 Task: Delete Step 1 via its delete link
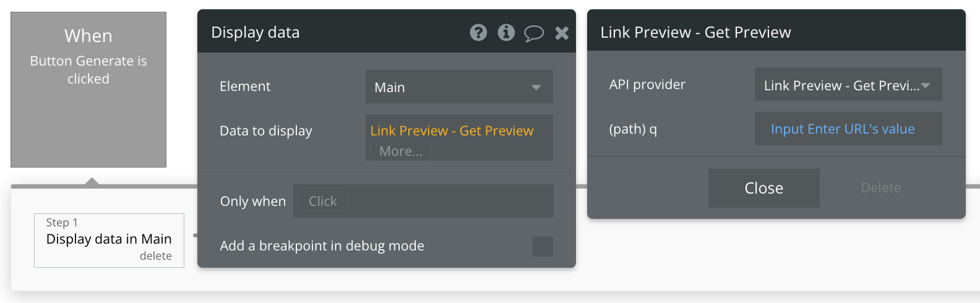tap(156, 256)
